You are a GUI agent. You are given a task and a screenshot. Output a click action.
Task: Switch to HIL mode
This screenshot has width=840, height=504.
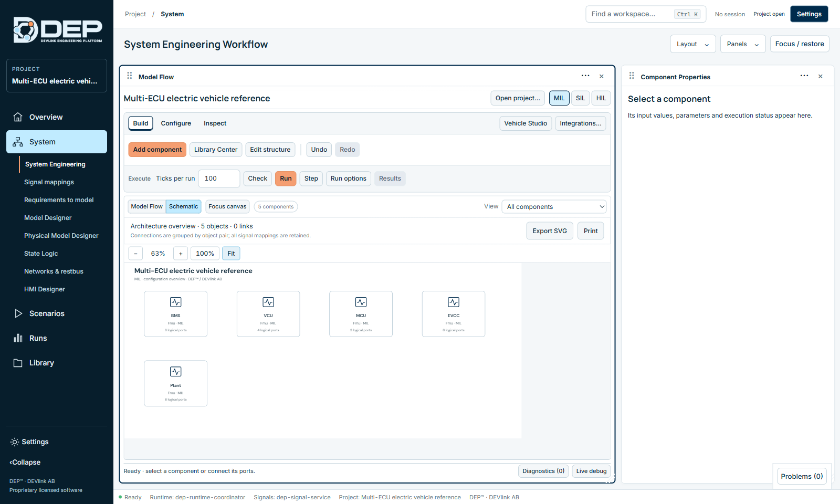[601, 98]
